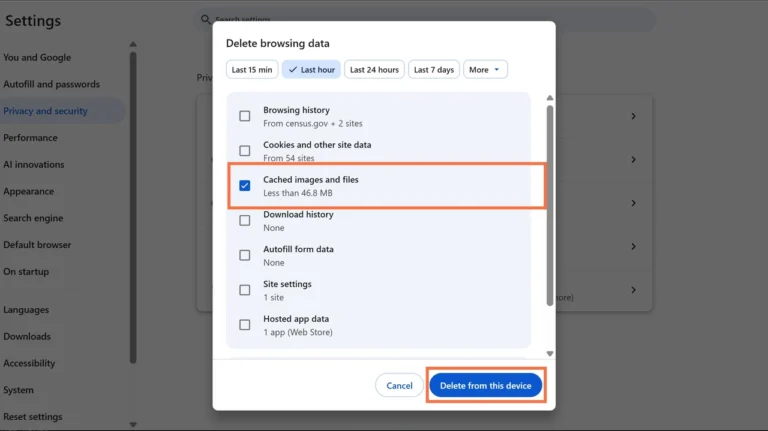The width and height of the screenshot is (768, 431).
Task: Click the Settings page title
Action: pyautogui.click(x=33, y=21)
